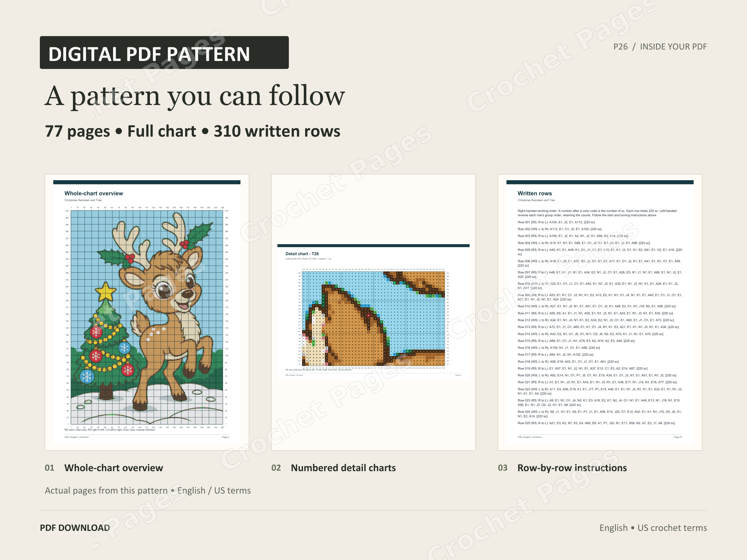Click 'Row 010 (WS; L to R)' instruction line
This screenshot has width=747, height=560.
coord(596,306)
